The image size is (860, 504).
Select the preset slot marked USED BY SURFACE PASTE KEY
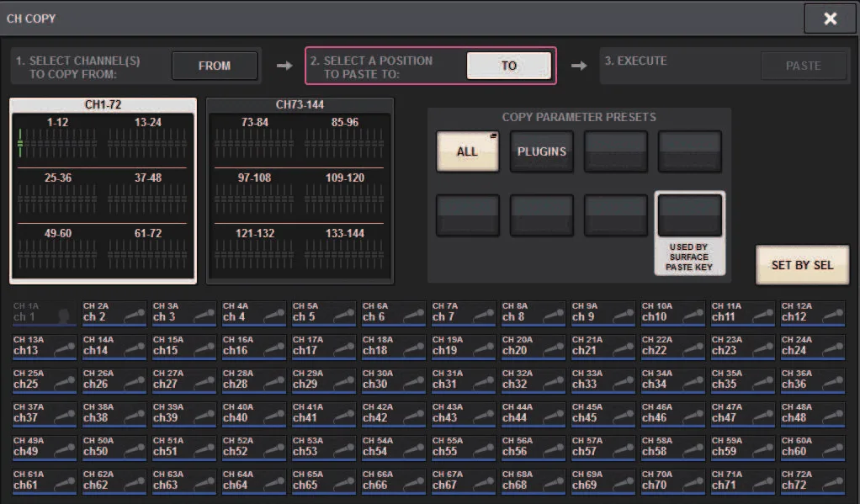pos(689,215)
